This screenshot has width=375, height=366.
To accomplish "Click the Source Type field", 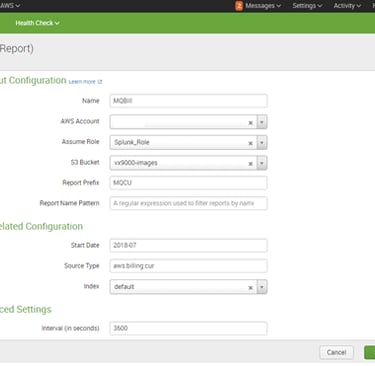I will (x=188, y=266).
